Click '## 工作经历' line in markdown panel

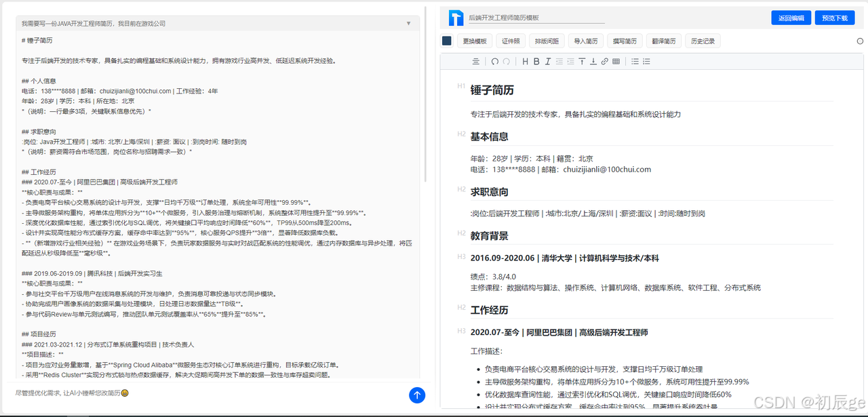[x=39, y=172]
